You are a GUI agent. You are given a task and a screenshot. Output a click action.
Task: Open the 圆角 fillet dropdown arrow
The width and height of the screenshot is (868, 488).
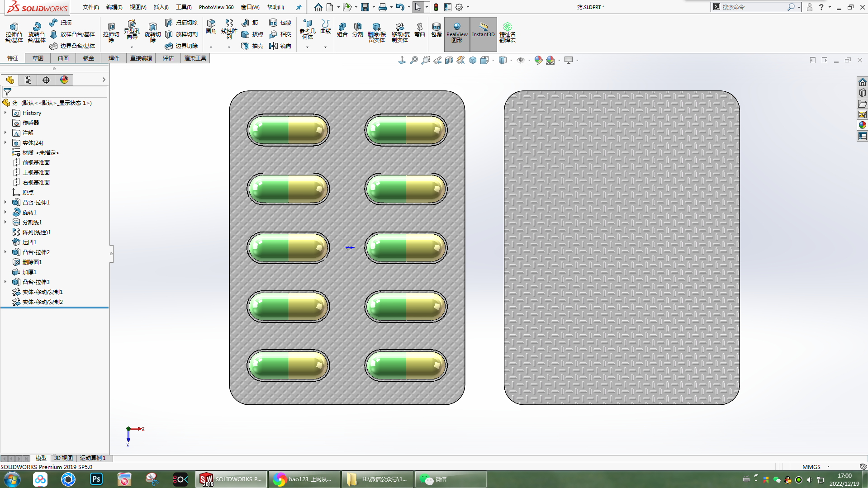(x=211, y=47)
